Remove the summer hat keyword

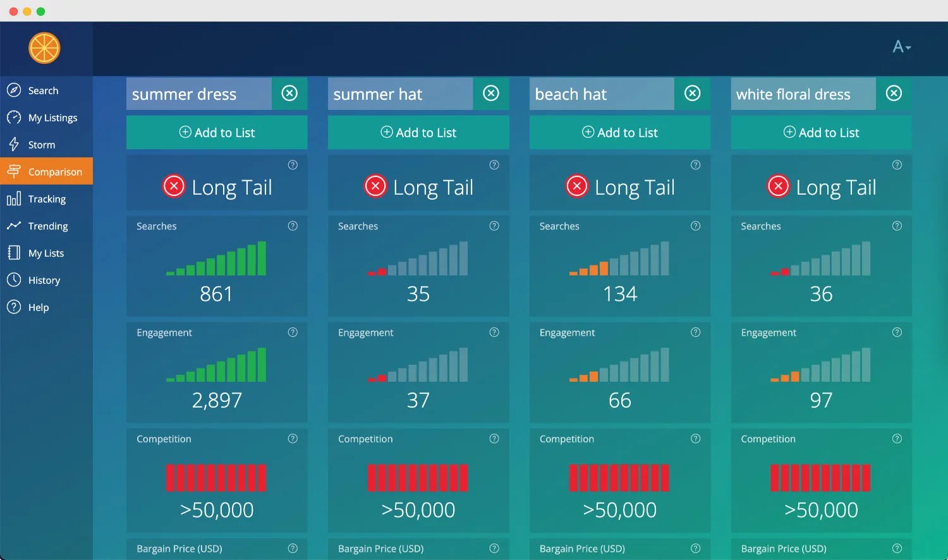coord(491,93)
